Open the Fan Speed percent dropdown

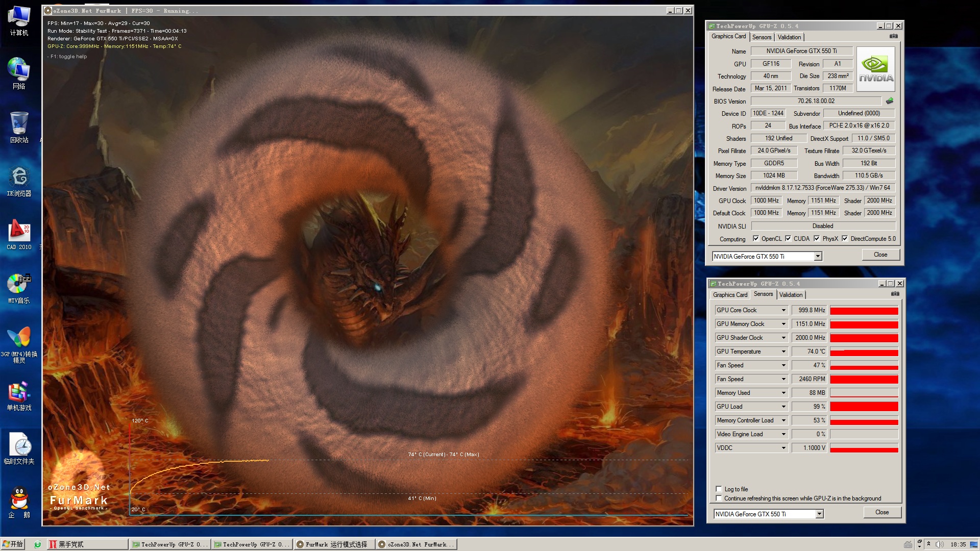[783, 365]
